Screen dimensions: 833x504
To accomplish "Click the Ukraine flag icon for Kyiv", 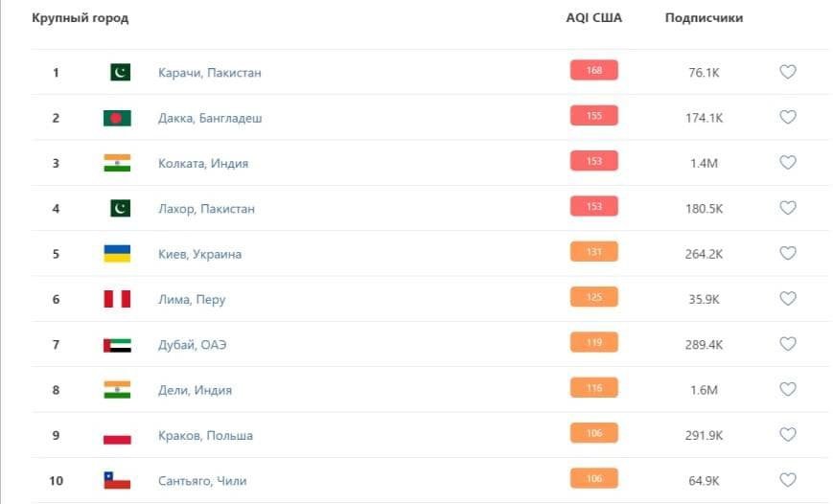I will pyautogui.click(x=117, y=254).
